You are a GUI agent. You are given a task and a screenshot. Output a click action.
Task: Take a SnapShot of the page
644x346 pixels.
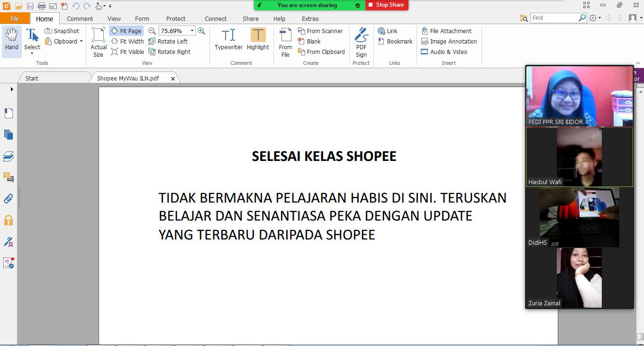(62, 31)
